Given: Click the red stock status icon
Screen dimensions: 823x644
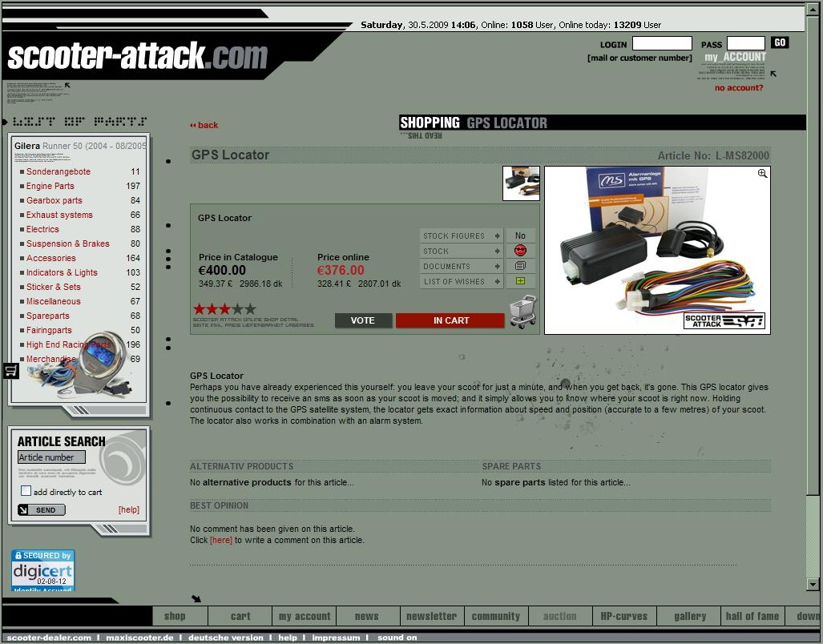Looking at the screenshot, I should [x=520, y=251].
